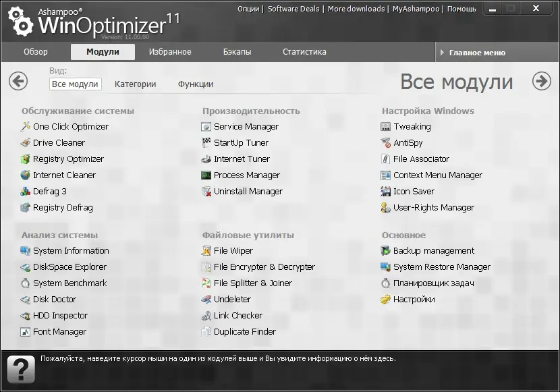Open Настройки module
The width and height of the screenshot is (560, 392).
coord(408,299)
